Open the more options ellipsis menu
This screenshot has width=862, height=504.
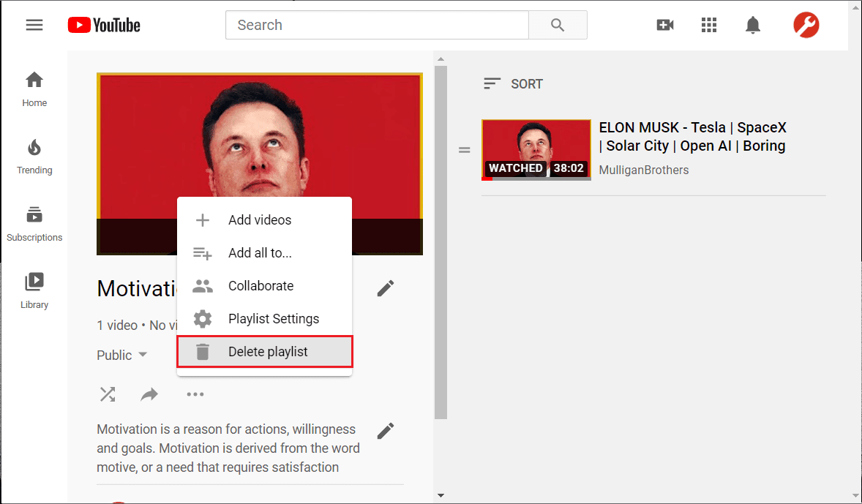click(195, 394)
